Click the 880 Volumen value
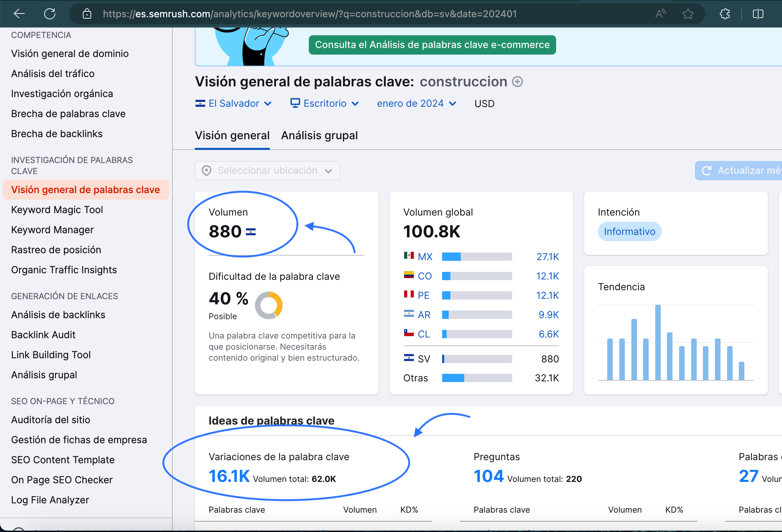 tap(225, 231)
